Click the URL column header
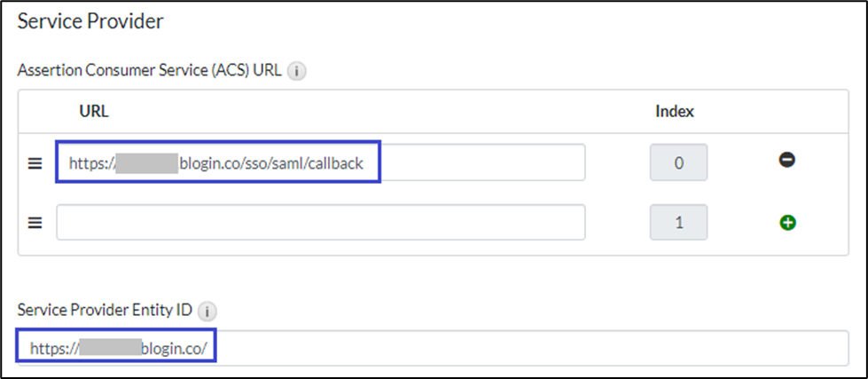This screenshot has height=379, width=868. pos(93,111)
